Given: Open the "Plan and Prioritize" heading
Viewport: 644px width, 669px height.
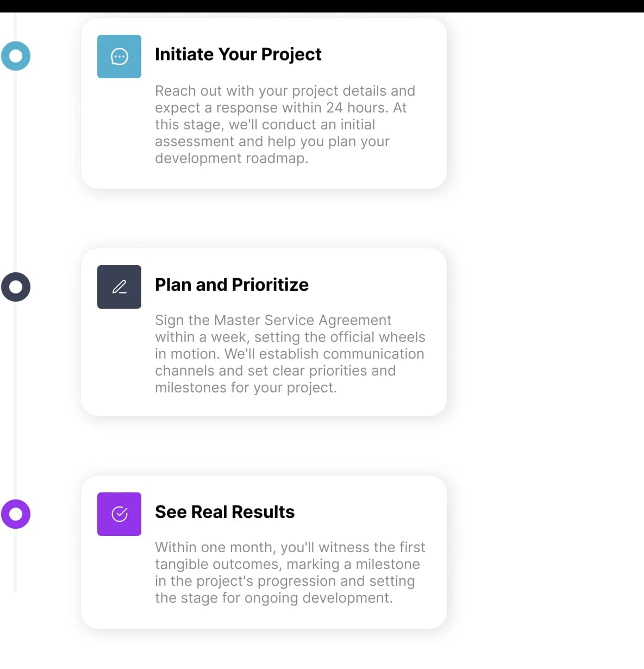Looking at the screenshot, I should [232, 285].
